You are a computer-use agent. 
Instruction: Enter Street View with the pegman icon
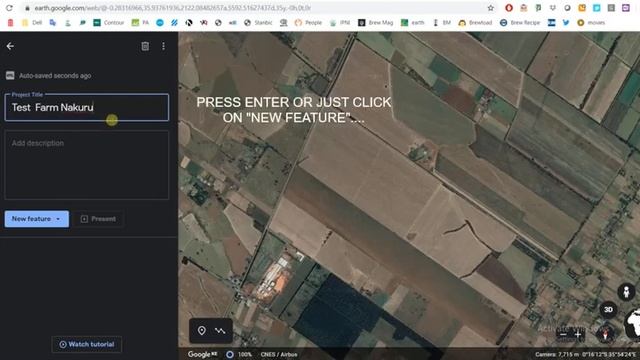point(626,292)
